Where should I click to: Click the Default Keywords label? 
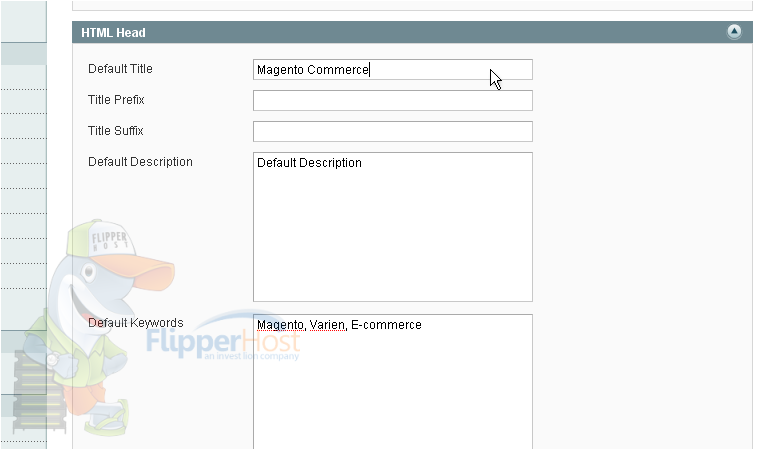pos(136,323)
